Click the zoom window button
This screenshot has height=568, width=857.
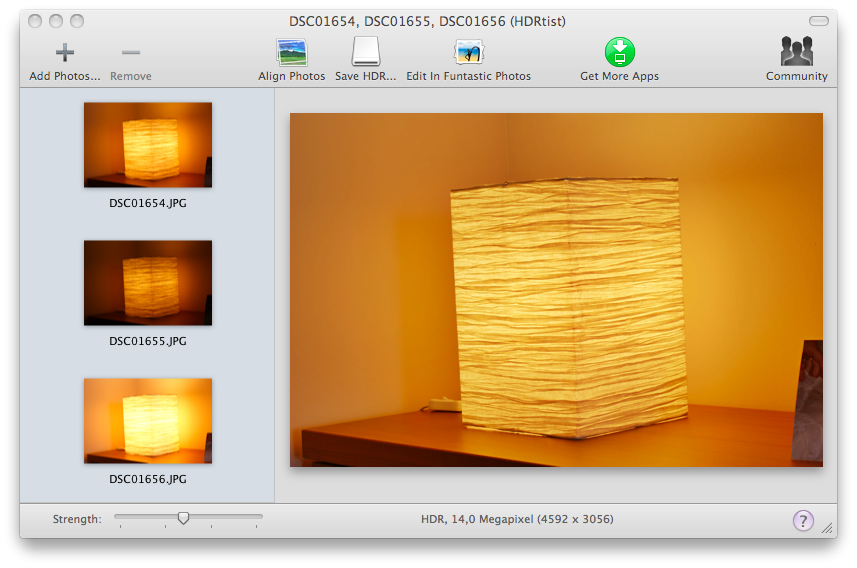click(77, 21)
